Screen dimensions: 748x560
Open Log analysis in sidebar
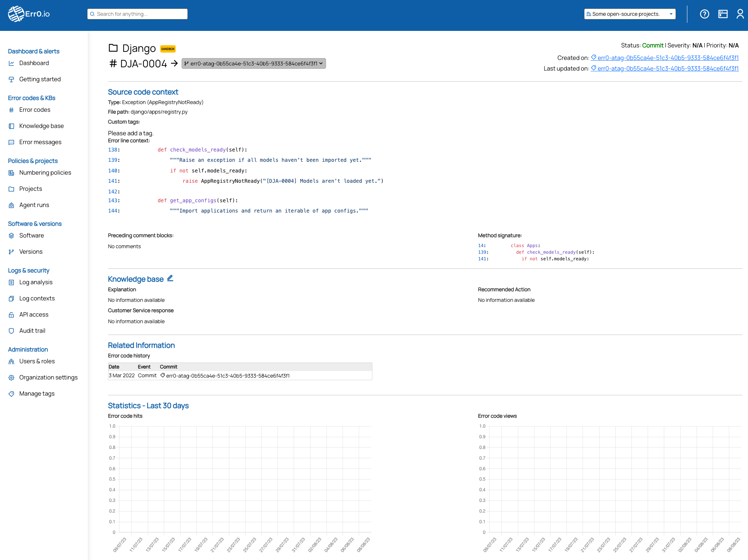pyautogui.click(x=36, y=282)
